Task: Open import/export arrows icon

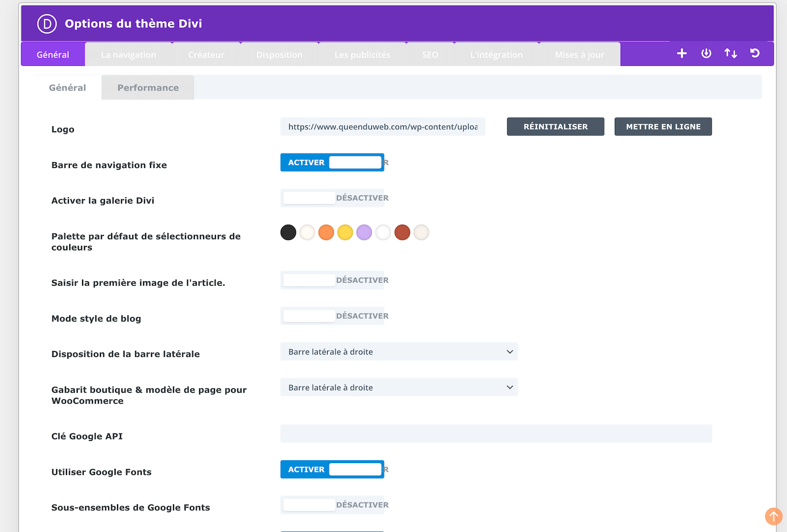Action: [x=730, y=54]
